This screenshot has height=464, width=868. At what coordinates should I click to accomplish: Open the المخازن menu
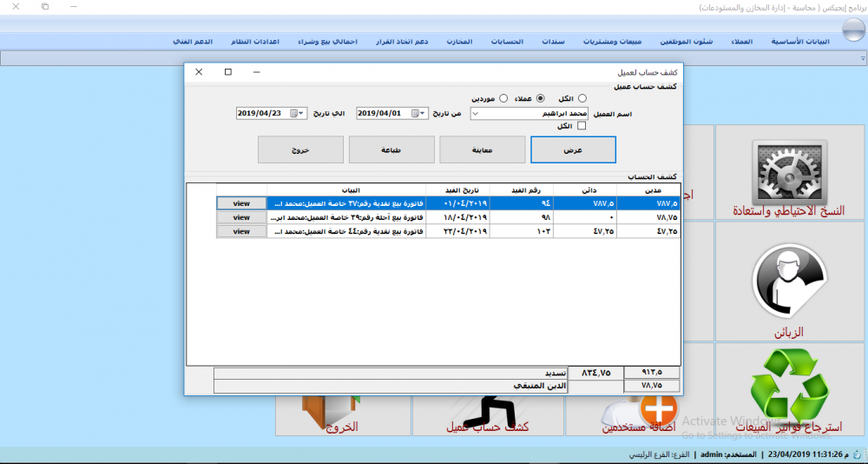pyautogui.click(x=459, y=42)
